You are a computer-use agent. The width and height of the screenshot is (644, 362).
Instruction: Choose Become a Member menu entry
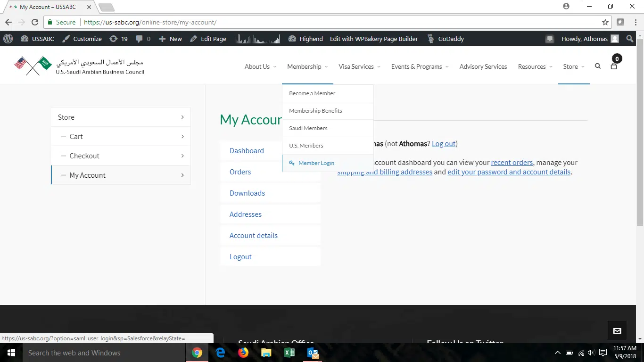point(312,93)
